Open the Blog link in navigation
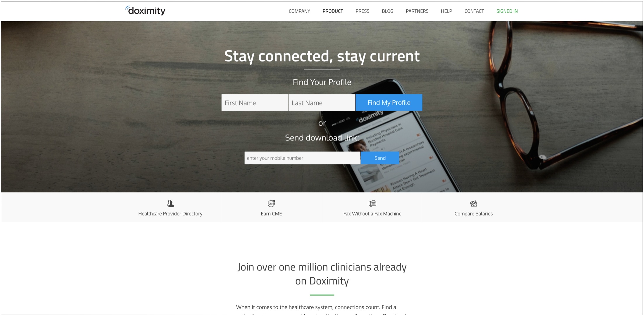 [387, 11]
